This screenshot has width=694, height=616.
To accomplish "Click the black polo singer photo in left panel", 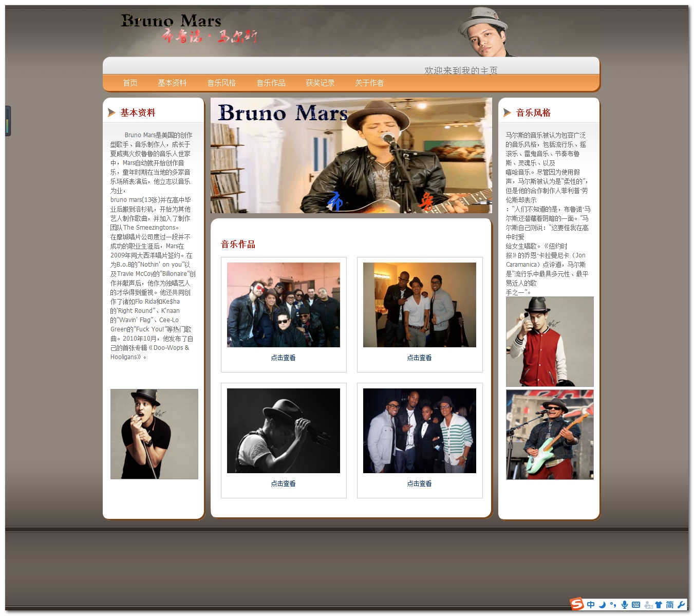I will 154,434.
